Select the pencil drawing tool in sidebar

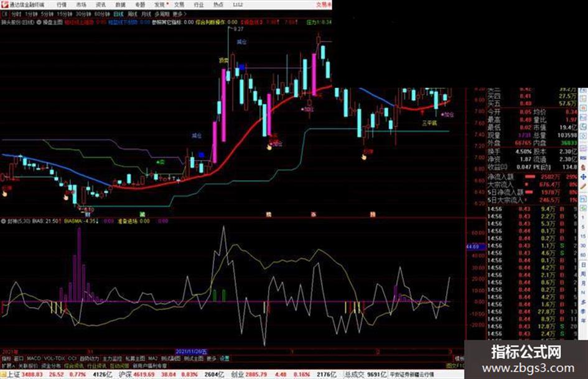click(583, 187)
